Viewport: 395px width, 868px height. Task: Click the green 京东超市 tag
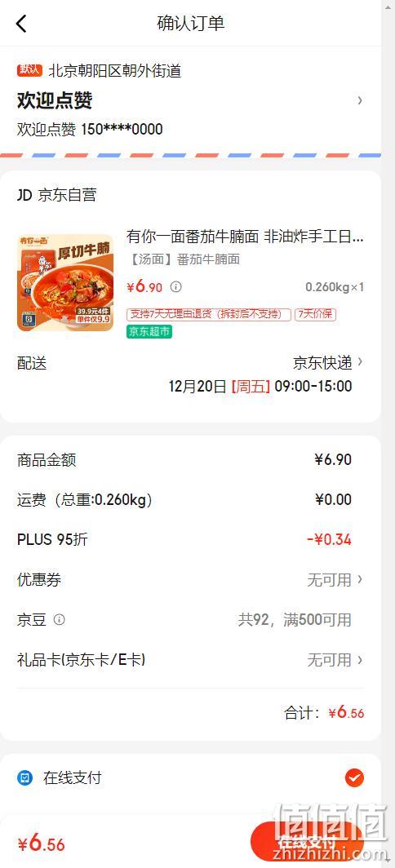(149, 331)
